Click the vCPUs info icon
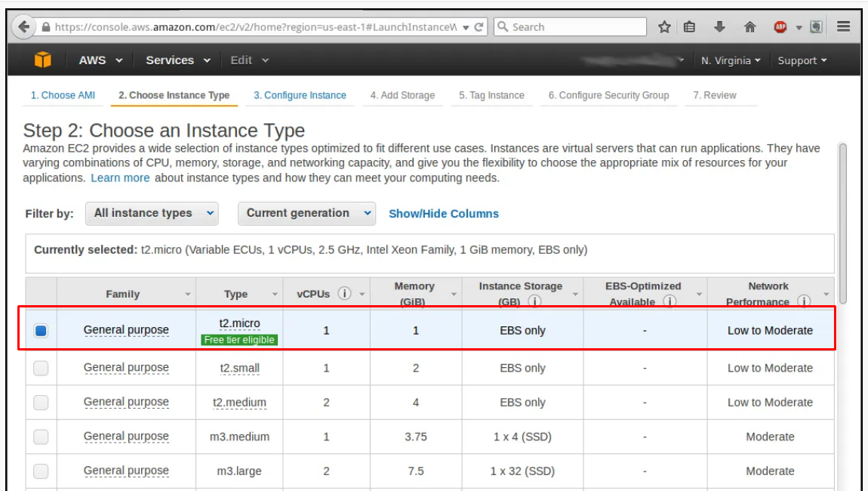Screen dimensions: 868x491 click(x=344, y=293)
